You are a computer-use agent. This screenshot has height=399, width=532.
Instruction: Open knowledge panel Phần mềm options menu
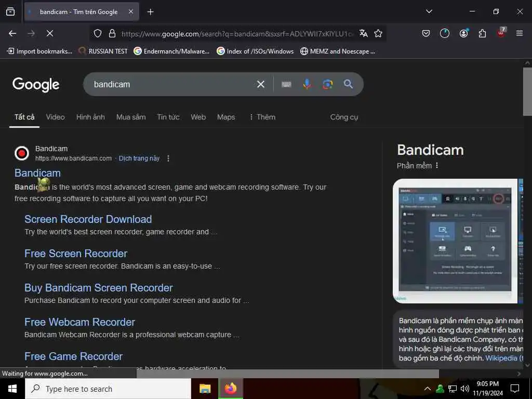tap(437, 166)
